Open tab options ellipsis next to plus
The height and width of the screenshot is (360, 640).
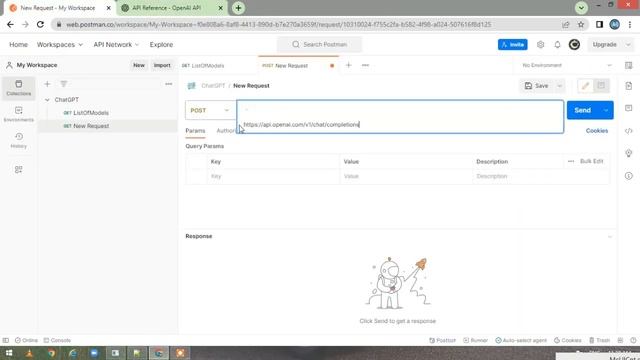[365, 65]
